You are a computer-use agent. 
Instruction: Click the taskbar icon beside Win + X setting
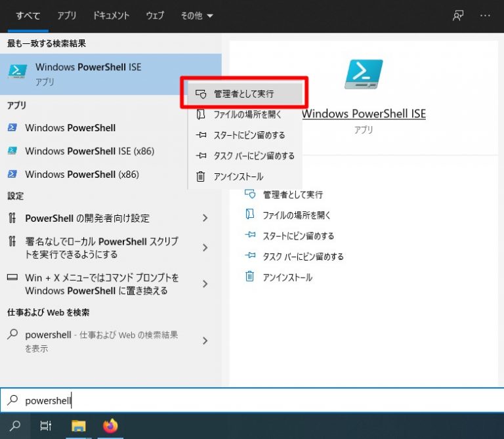tap(12, 277)
